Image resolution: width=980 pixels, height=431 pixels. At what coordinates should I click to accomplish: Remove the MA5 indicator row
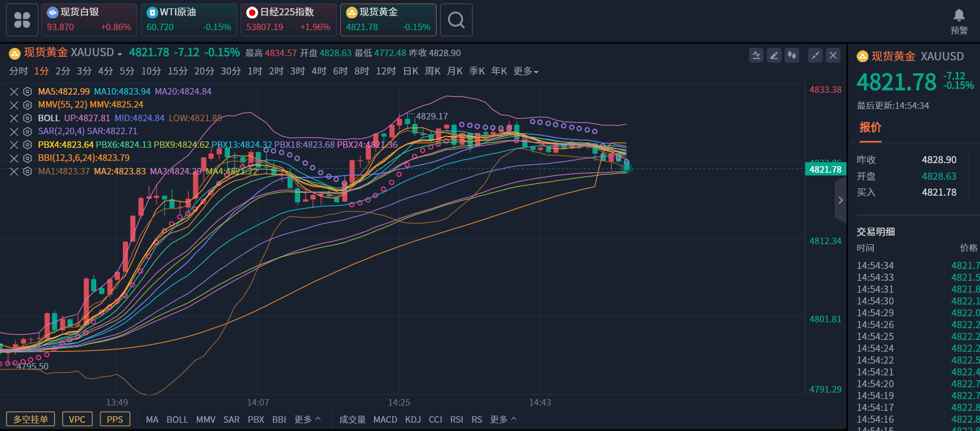14,92
